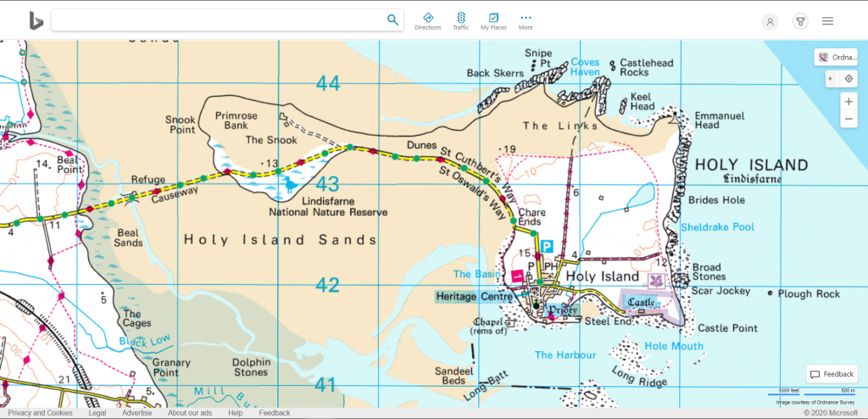Open the More menu

pyautogui.click(x=526, y=21)
